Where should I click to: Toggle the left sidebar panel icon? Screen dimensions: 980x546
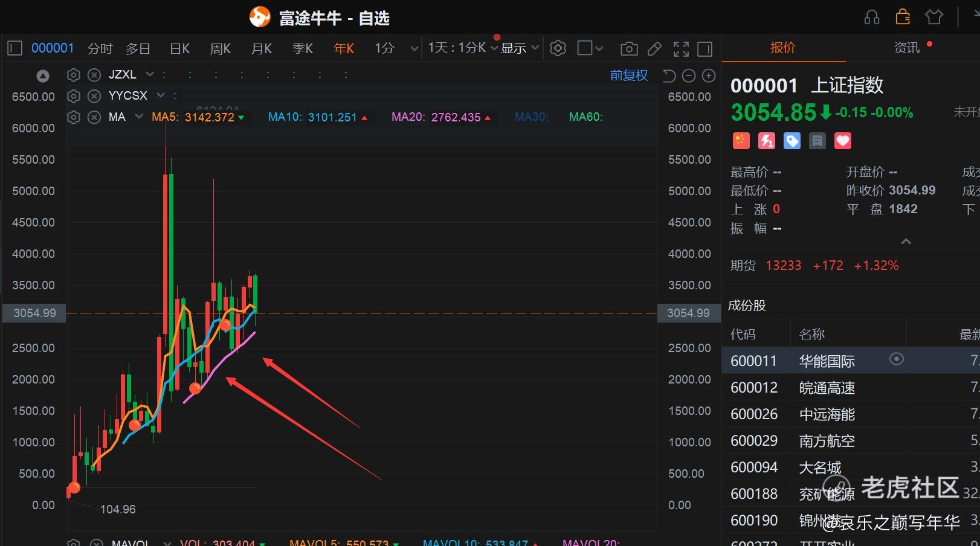tap(15, 48)
